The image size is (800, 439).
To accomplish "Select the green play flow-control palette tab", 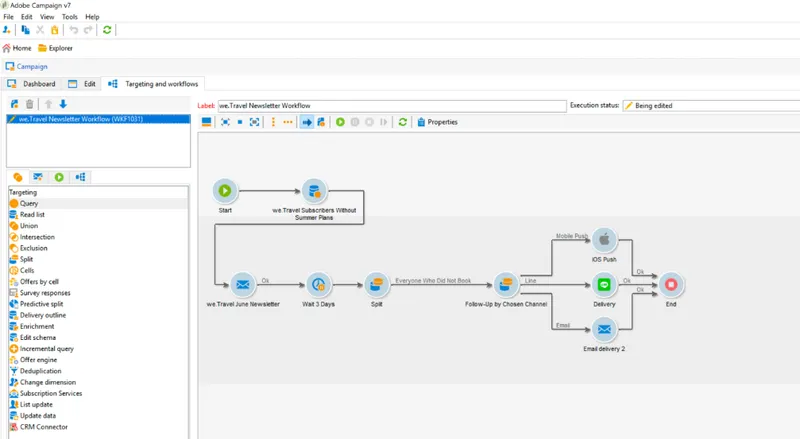I will pos(59,177).
